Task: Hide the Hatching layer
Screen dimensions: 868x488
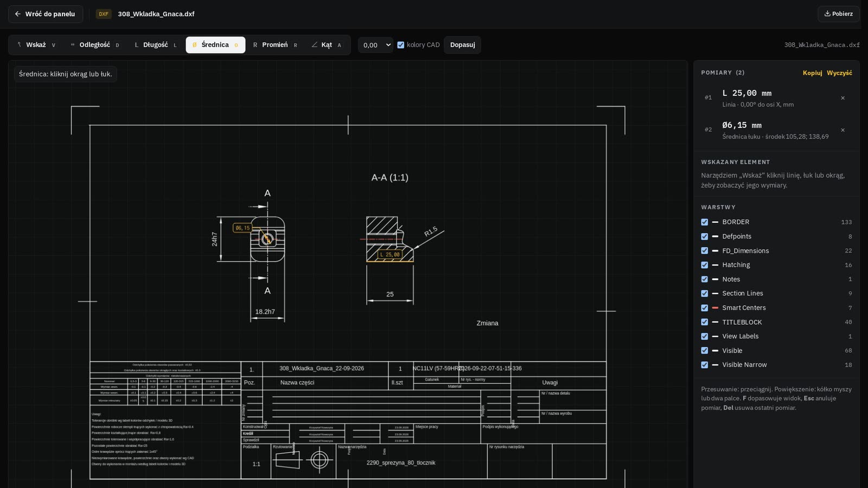Action: coord(705,265)
